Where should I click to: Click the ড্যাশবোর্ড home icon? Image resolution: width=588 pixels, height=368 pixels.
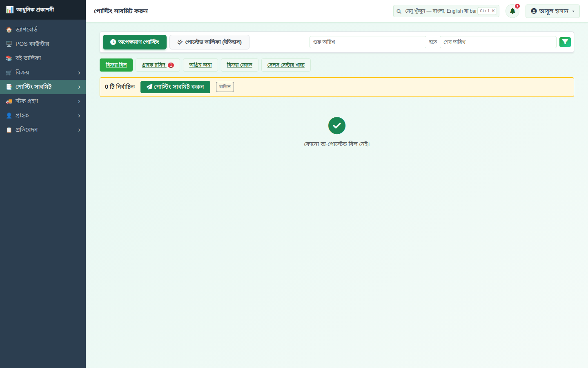click(9, 29)
